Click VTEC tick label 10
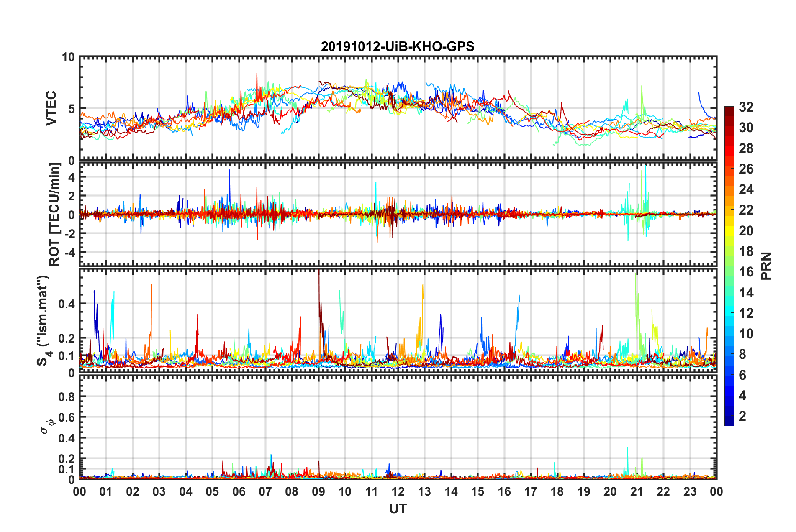Image resolution: width=796 pixels, height=532 pixels. click(x=68, y=57)
